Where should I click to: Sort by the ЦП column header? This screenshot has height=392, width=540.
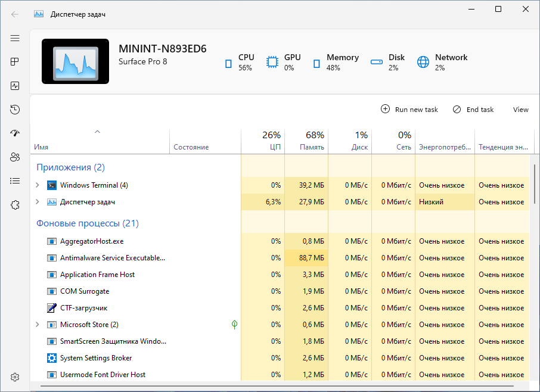263,141
